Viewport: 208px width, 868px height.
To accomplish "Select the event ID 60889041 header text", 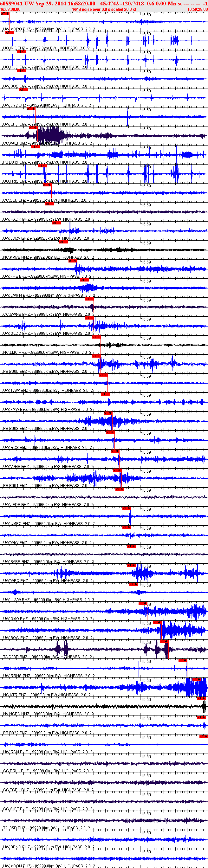I will pos(11,3).
